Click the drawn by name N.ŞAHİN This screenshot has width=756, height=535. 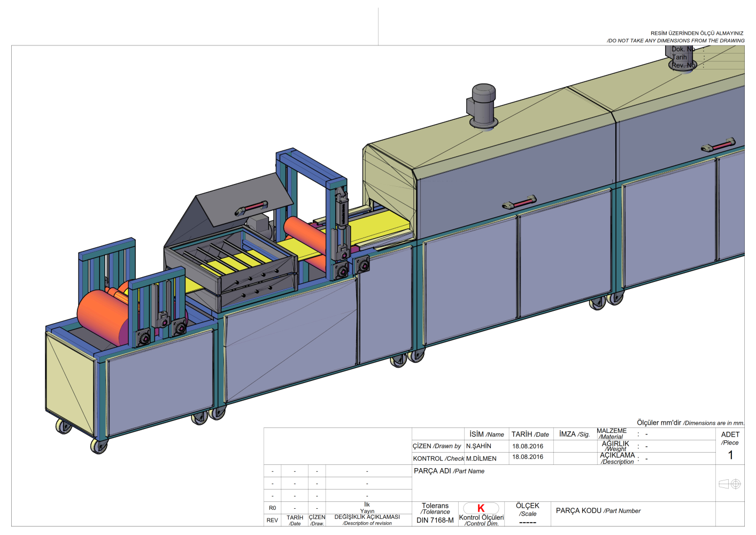(x=479, y=446)
